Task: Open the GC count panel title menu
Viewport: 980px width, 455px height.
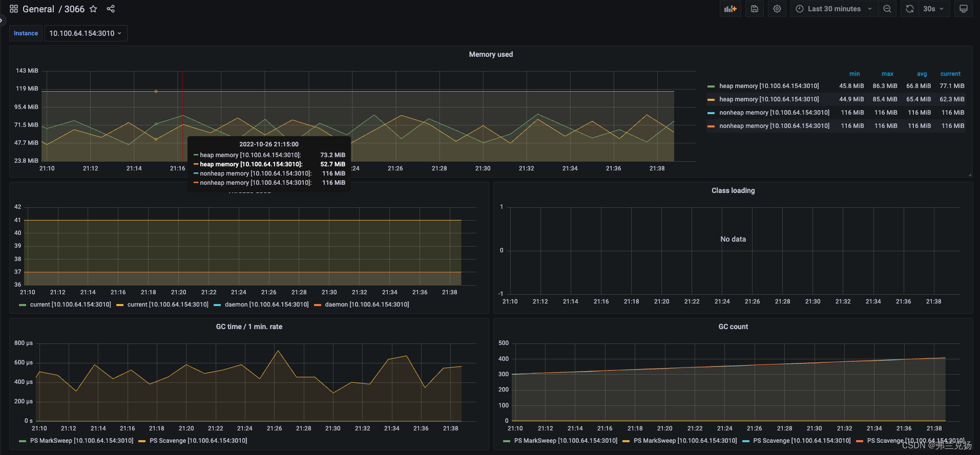Action: click(x=733, y=327)
